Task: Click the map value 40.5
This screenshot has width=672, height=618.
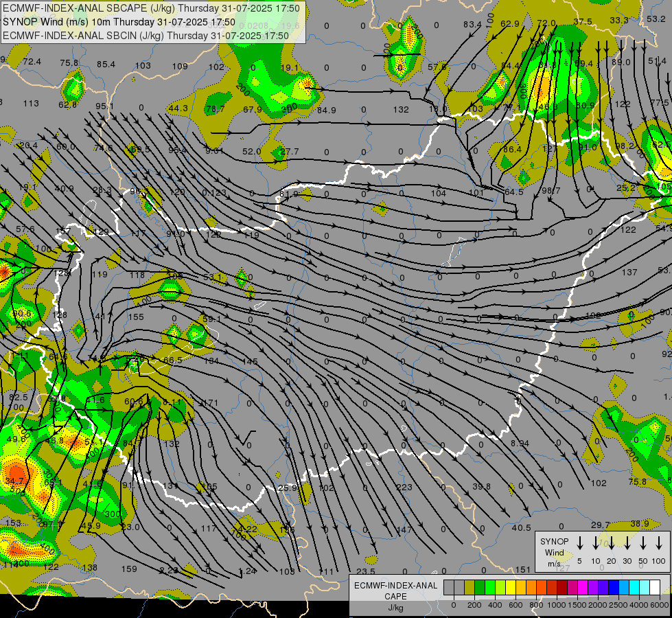Action: 521,528
